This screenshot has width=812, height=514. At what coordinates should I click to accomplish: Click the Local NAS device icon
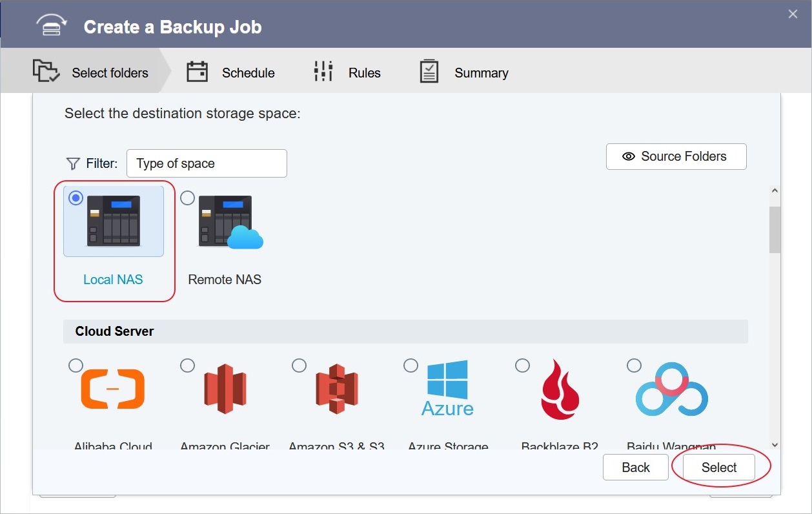114,221
